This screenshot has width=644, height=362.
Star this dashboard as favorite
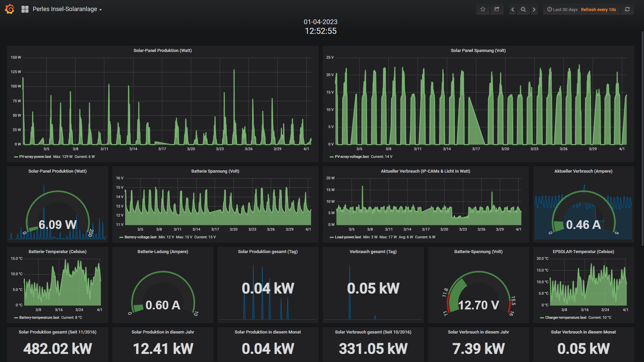[x=483, y=9]
